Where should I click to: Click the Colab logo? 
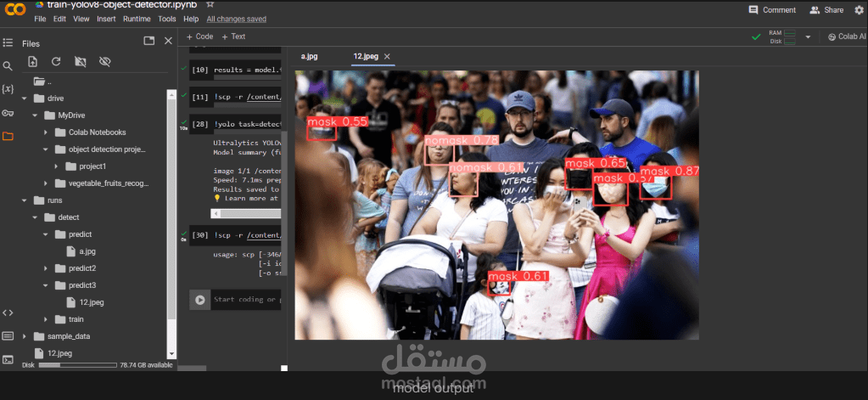[14, 8]
